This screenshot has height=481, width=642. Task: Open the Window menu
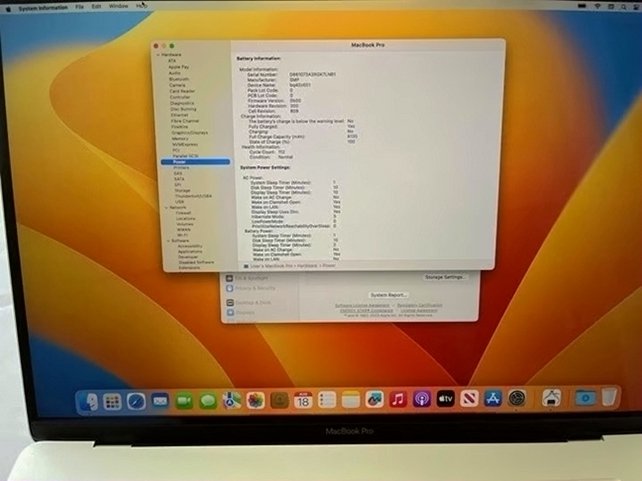[118, 6]
